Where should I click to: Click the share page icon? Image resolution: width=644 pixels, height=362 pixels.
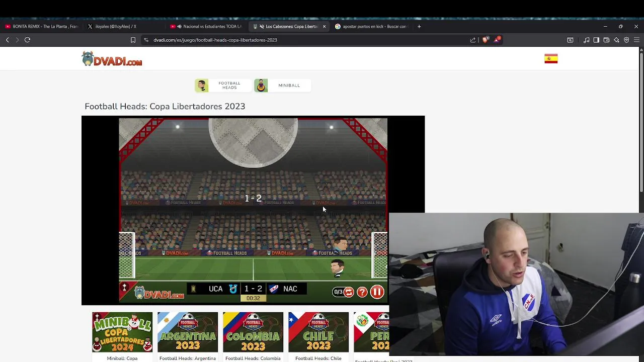pos(473,40)
